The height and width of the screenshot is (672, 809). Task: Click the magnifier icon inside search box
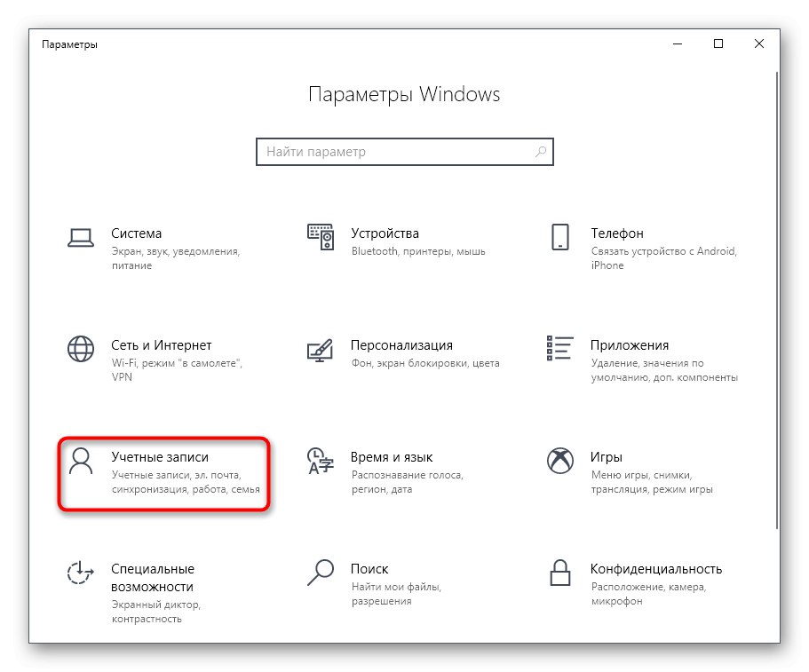pyautogui.click(x=541, y=152)
